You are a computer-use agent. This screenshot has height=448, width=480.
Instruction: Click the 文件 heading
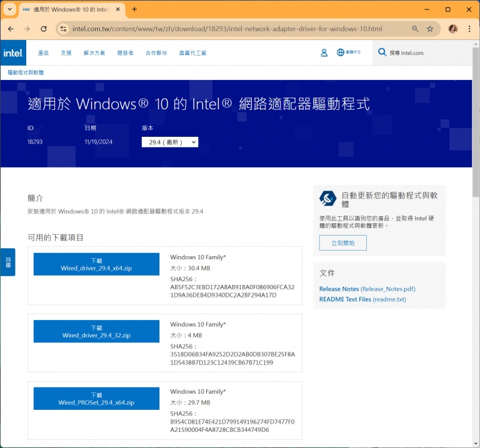tap(327, 273)
